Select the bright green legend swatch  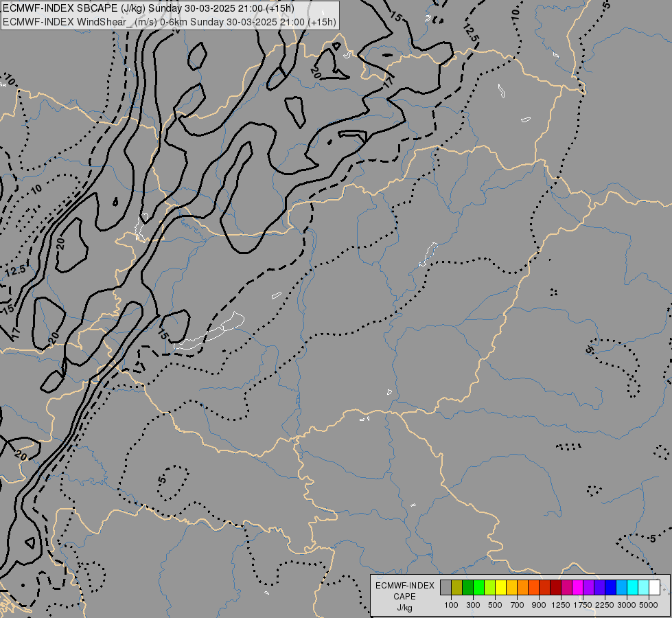tap(478, 587)
